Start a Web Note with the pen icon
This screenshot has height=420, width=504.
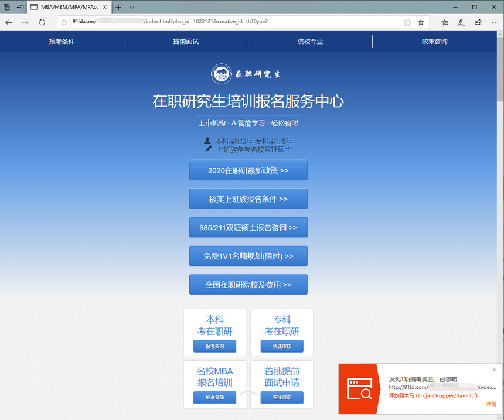461,22
